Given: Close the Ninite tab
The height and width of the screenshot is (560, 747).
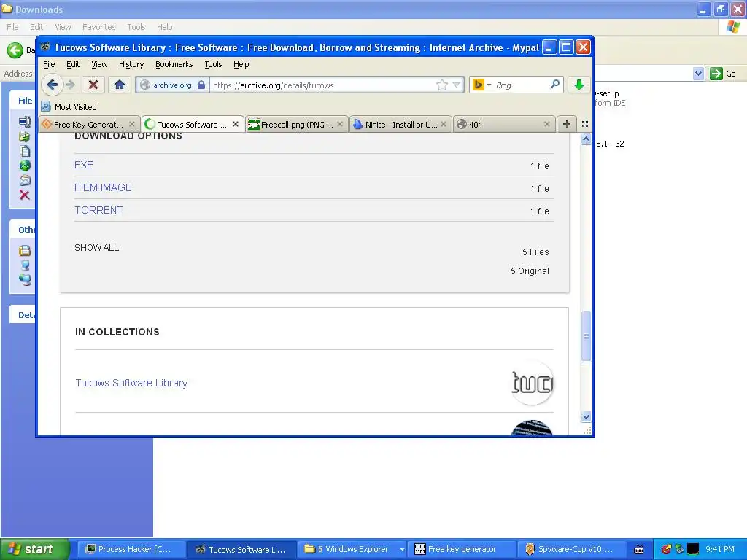Looking at the screenshot, I should coord(444,124).
